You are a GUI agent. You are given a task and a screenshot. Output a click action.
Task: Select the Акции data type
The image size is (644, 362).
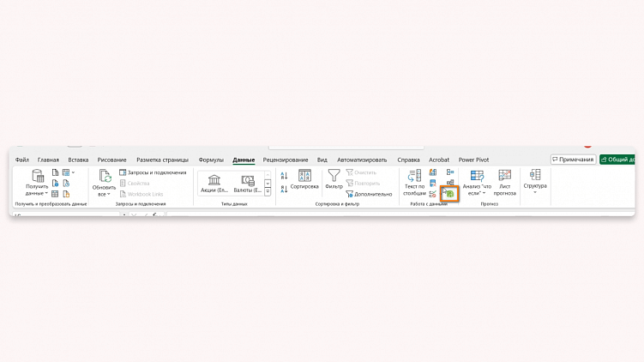pyautogui.click(x=214, y=184)
